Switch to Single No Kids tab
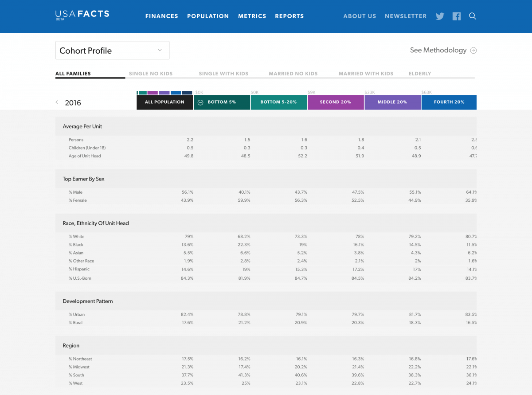This screenshot has height=395, width=532. point(151,74)
